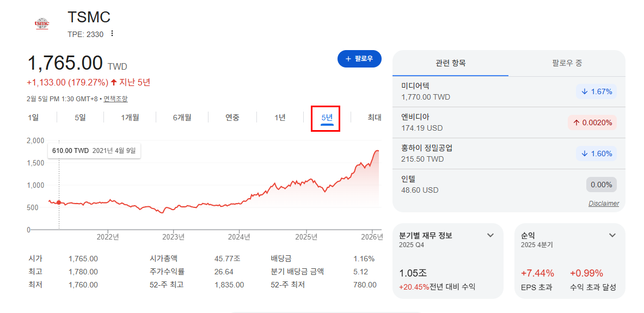
Task: Select the 연중 range tab
Action: click(x=232, y=118)
